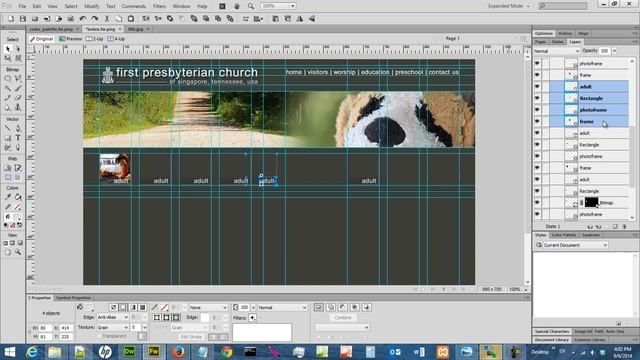This screenshot has height=360, width=640.
Task: Open the Commands menu
Action: click(133, 6)
